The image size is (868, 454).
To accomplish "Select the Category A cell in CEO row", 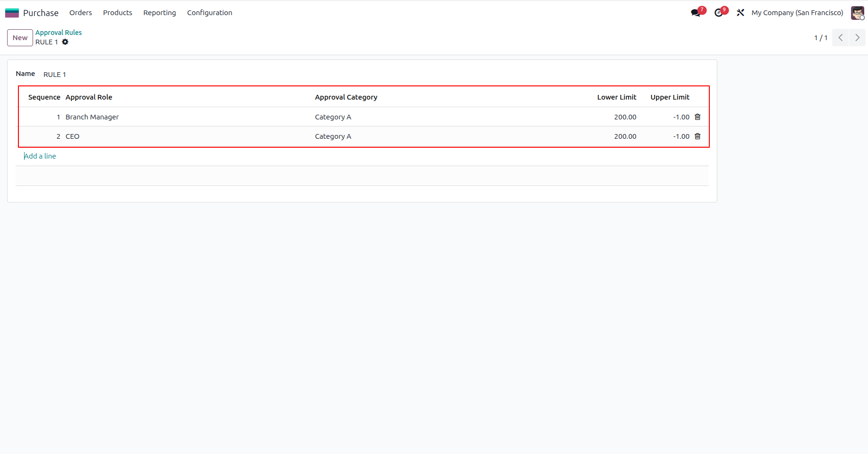I will click(x=333, y=136).
